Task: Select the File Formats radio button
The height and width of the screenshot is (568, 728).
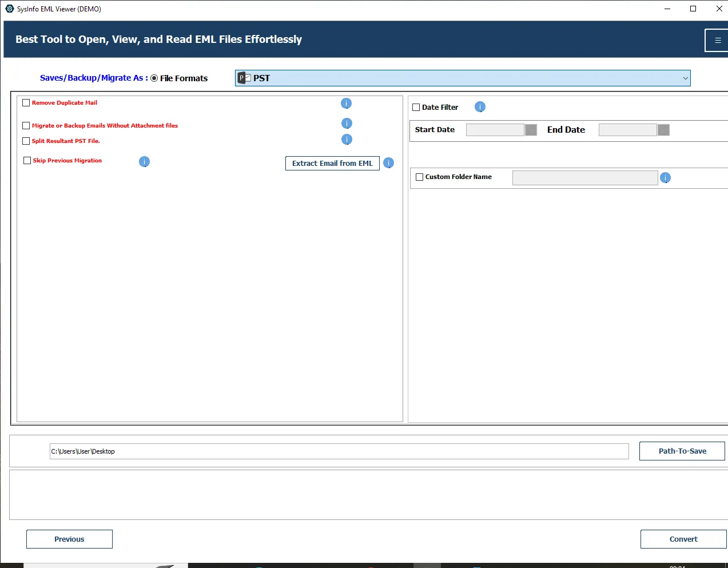Action: [x=154, y=78]
